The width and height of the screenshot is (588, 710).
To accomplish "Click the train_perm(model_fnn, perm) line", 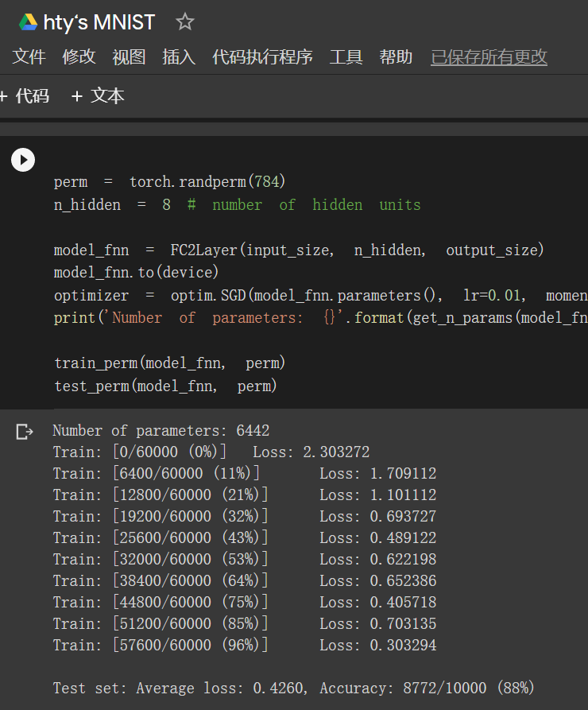I will (x=170, y=363).
